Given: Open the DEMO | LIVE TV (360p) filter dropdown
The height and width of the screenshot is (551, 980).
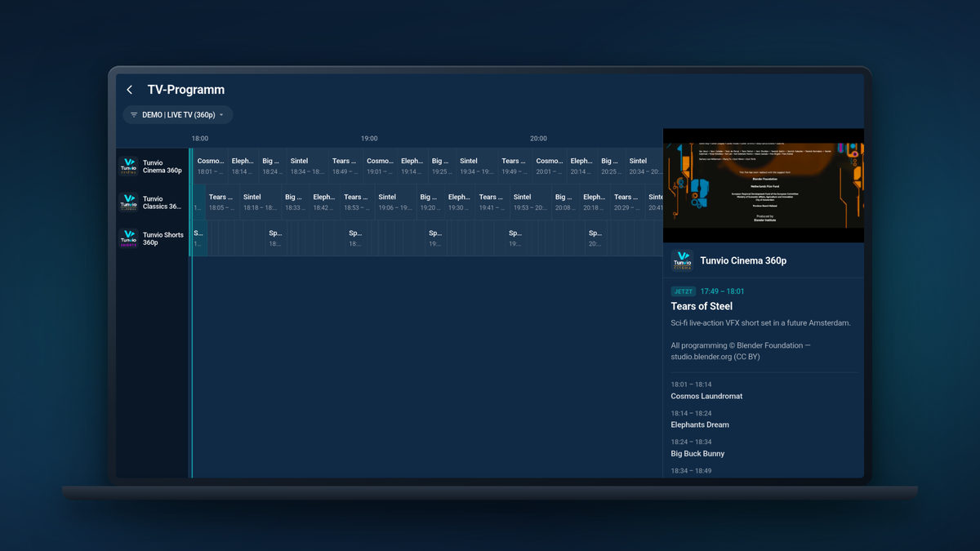Looking at the screenshot, I should point(178,115).
